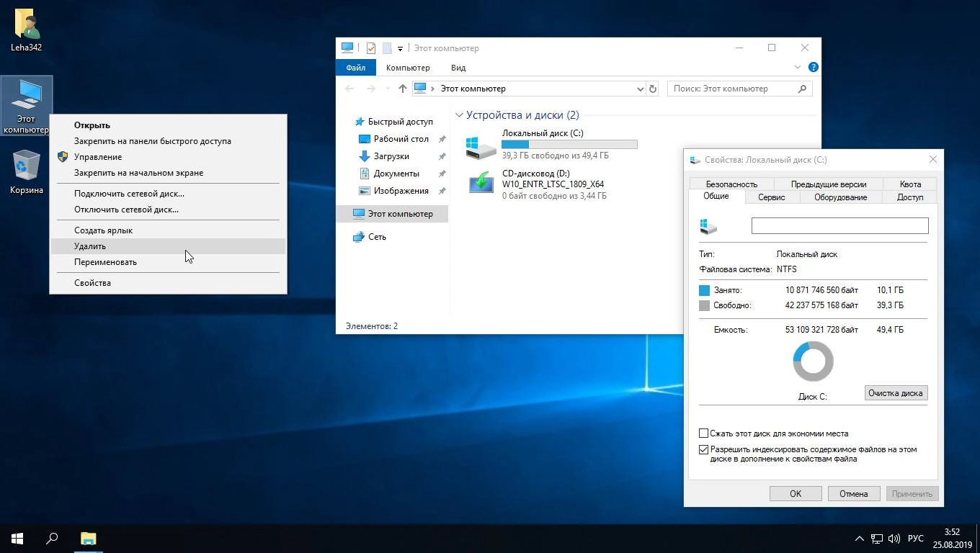980x553 pixels.
Task: Choose Переименовать in the context menu
Action: click(168, 262)
